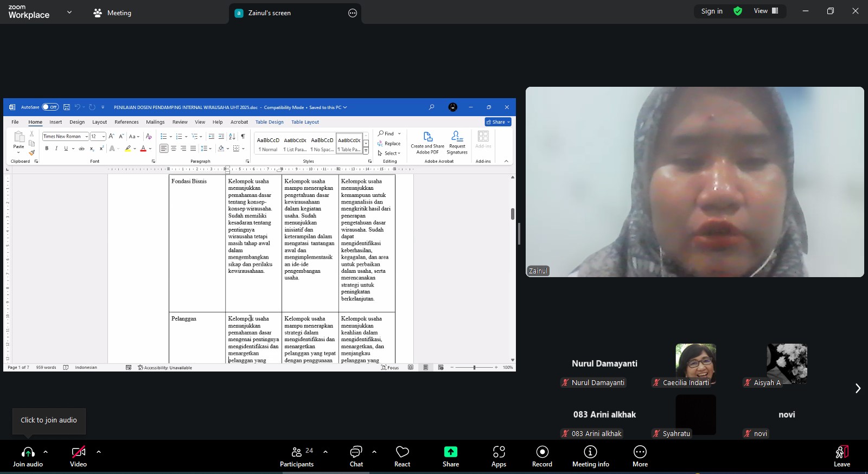Viewport: 868px width, 474px height.
Task: Switch to the Meeting tab
Action: click(x=113, y=13)
